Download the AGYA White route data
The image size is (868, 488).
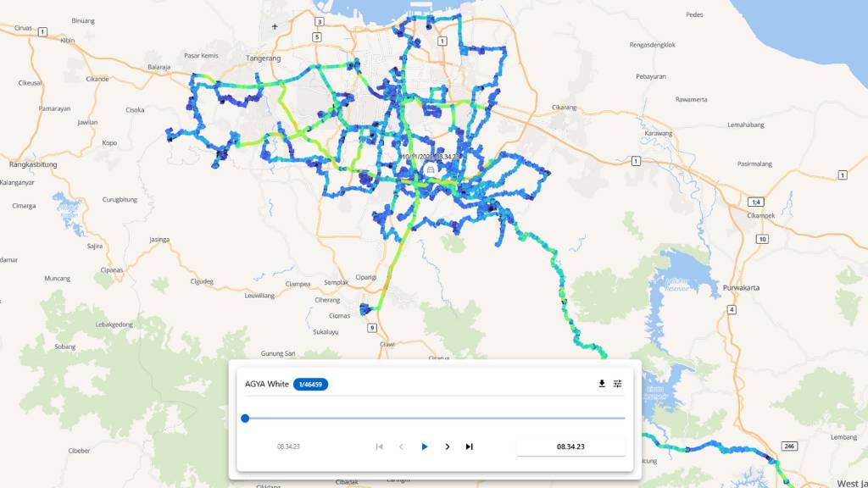click(x=602, y=384)
